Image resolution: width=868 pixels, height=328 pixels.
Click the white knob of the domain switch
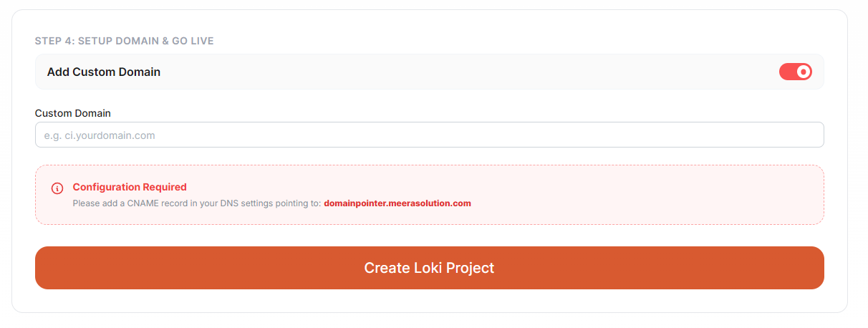tap(804, 72)
